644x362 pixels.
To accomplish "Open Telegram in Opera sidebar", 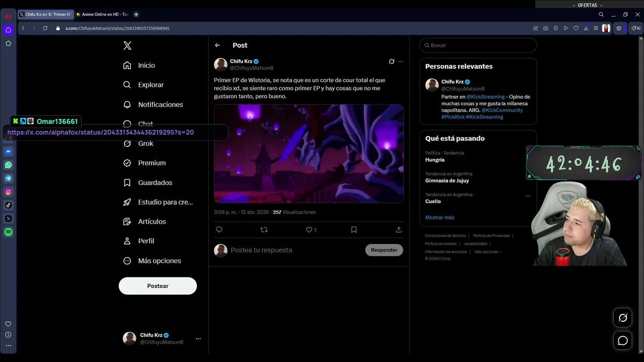I will click(x=8, y=178).
